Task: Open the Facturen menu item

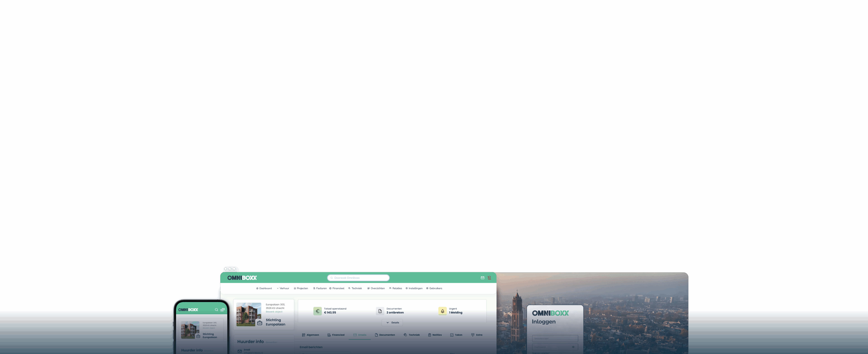Action: pyautogui.click(x=320, y=288)
